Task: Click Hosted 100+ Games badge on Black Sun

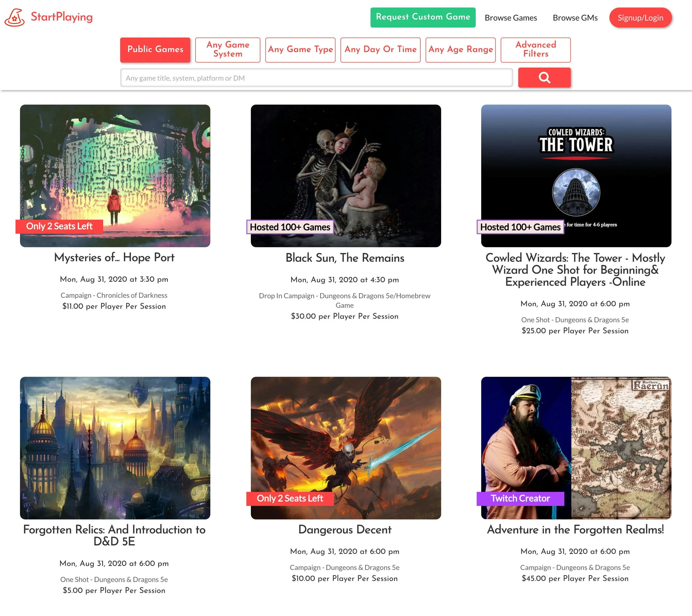Action: tap(290, 227)
